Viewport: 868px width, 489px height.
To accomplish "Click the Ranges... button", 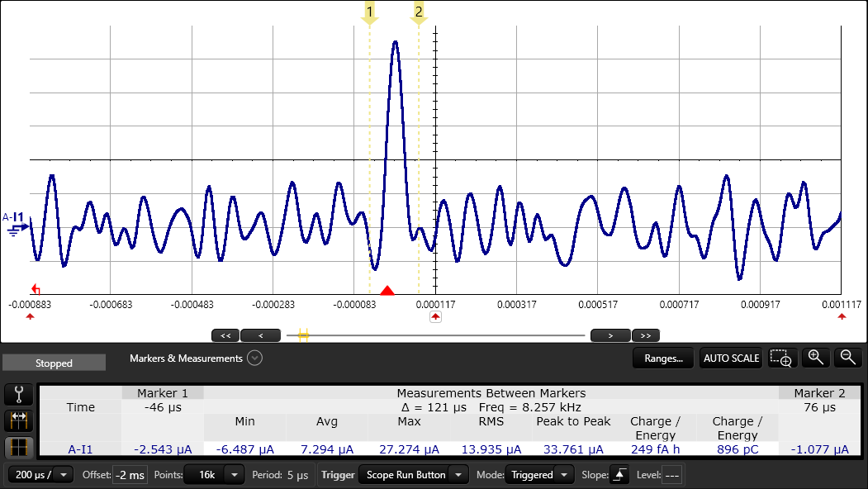I will pyautogui.click(x=663, y=358).
